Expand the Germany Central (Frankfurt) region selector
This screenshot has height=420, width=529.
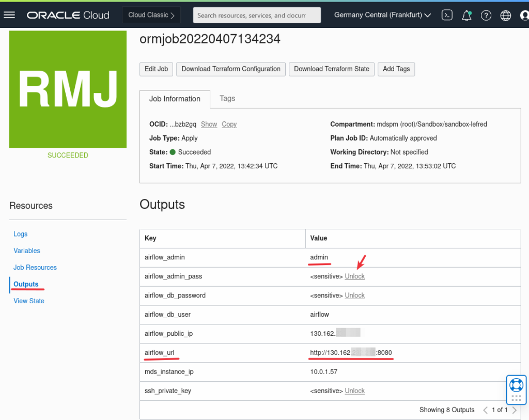coord(382,15)
